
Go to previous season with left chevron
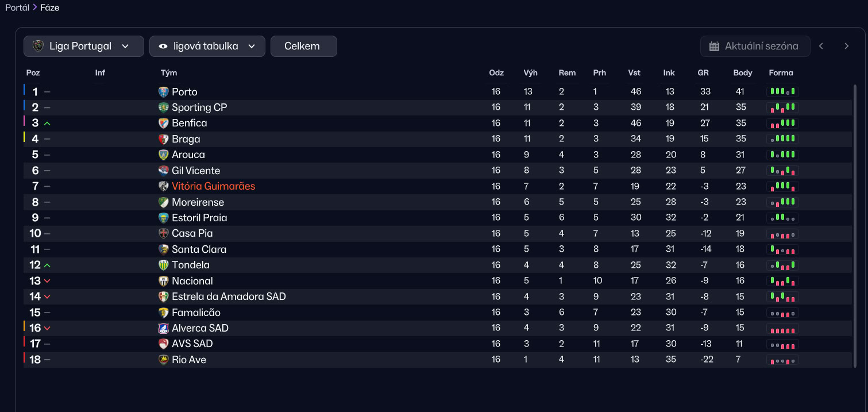(x=821, y=46)
